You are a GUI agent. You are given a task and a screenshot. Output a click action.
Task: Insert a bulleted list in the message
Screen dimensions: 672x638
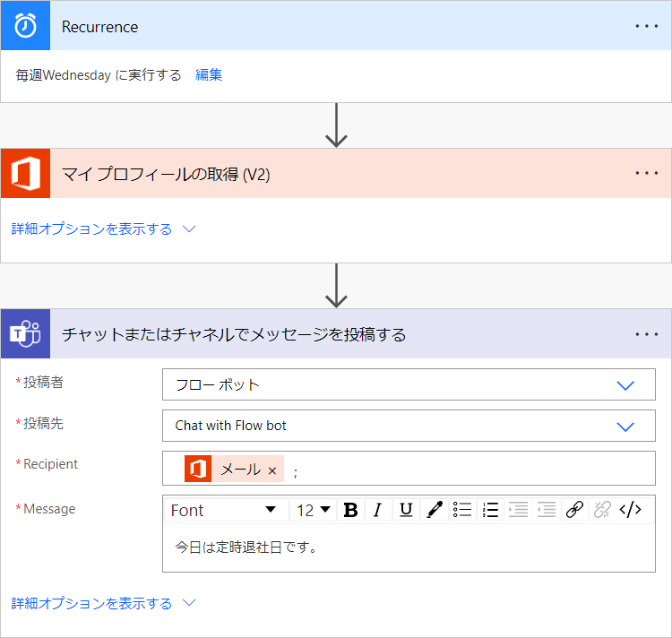coord(462,510)
